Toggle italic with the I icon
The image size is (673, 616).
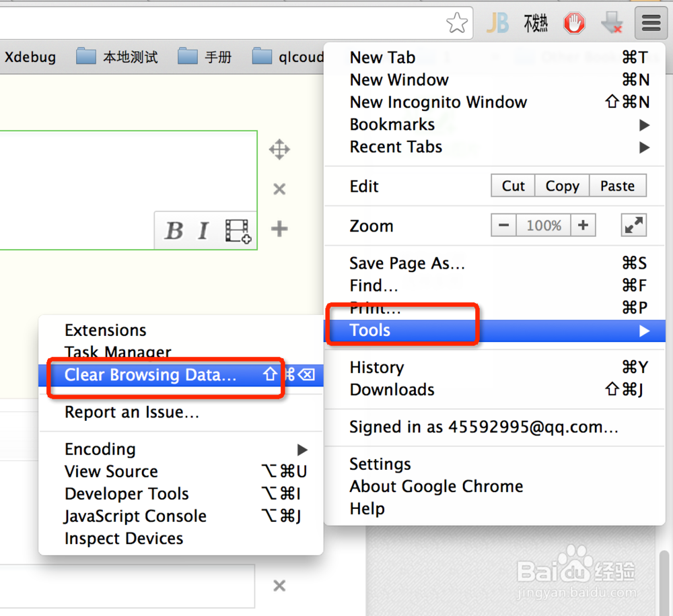pyautogui.click(x=203, y=230)
